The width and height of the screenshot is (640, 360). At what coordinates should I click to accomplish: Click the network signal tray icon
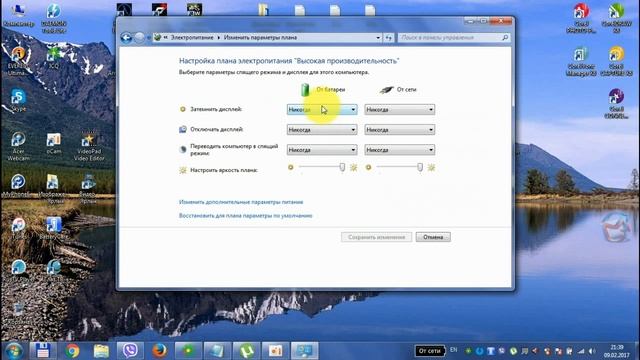tap(581, 351)
